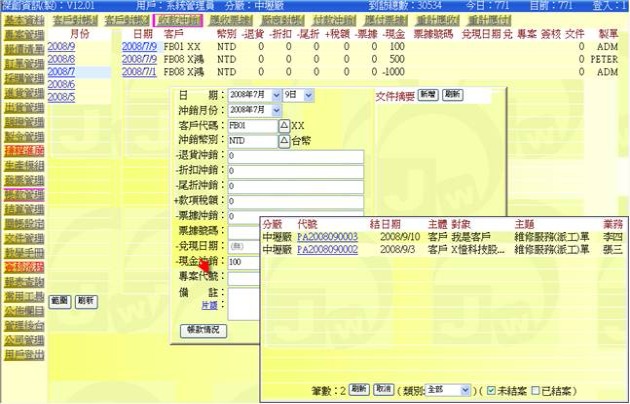Select 基本資料 in the left sidebar menu
The image size is (630, 404).
(22, 19)
